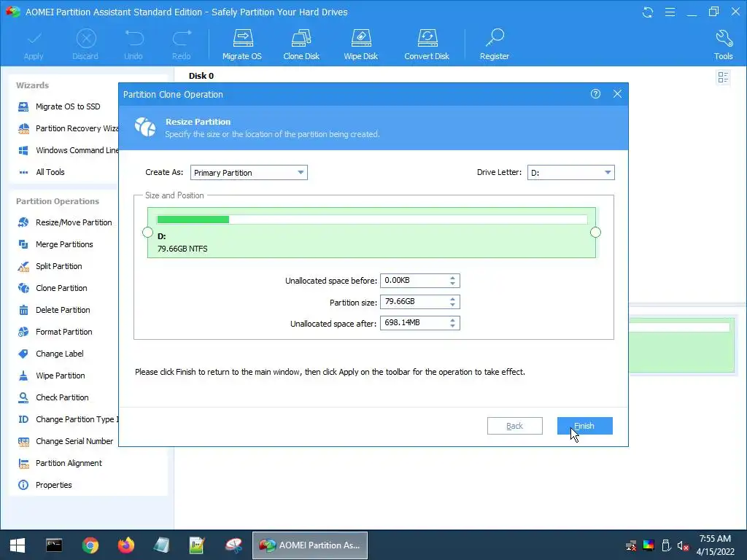Image resolution: width=747 pixels, height=560 pixels.
Task: Click the Finish button
Action: pos(584,426)
